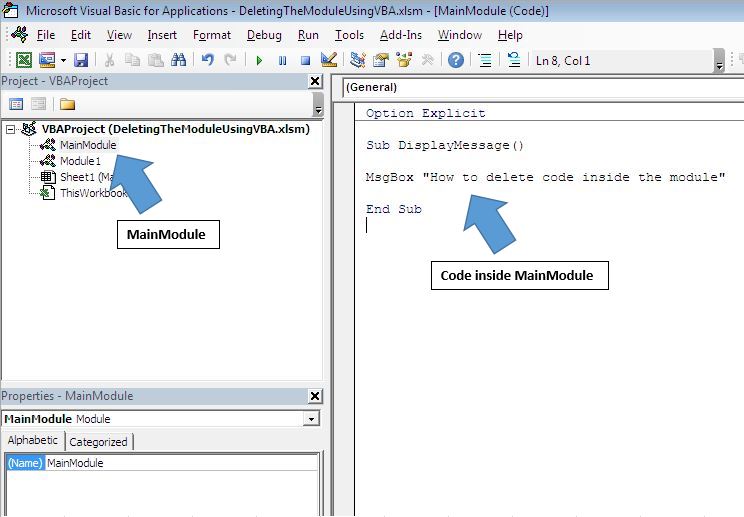The width and height of the screenshot is (744, 517).
Task: Collapse the VBAProject tree node
Action: point(10,129)
